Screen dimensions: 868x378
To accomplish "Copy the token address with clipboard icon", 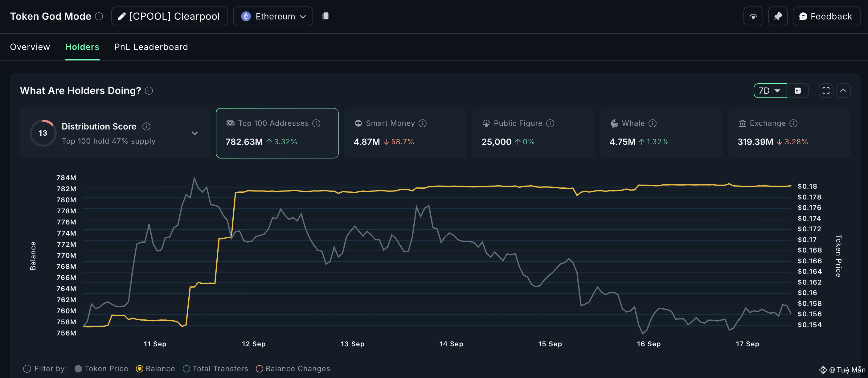I will [x=325, y=16].
